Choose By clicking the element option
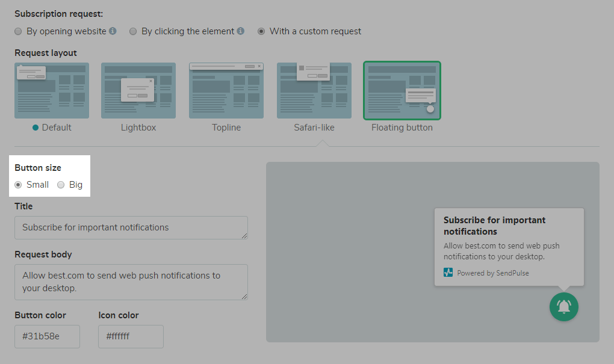Viewport: 614px width, 364px height. 134,31
